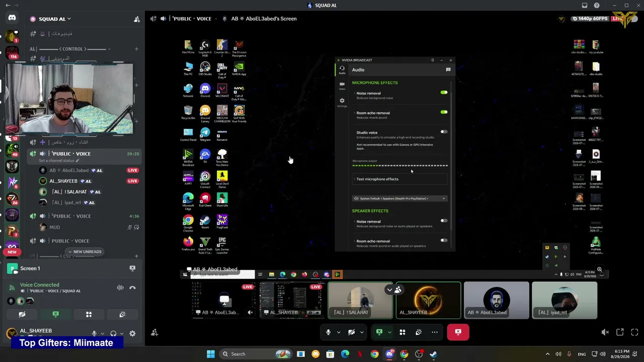The width and height of the screenshot is (644, 362).
Task: Select the Ubisoft Connect desktop icon
Action: 205,178
